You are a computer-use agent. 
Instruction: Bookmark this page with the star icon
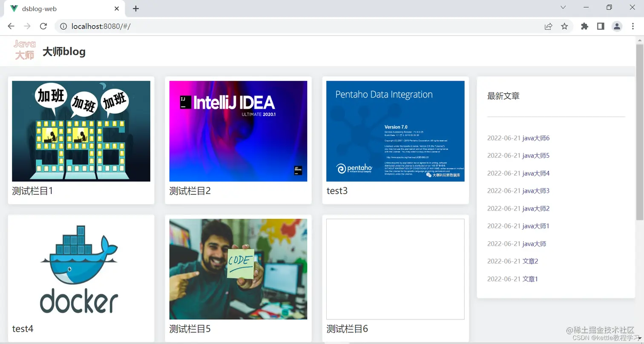tap(564, 26)
